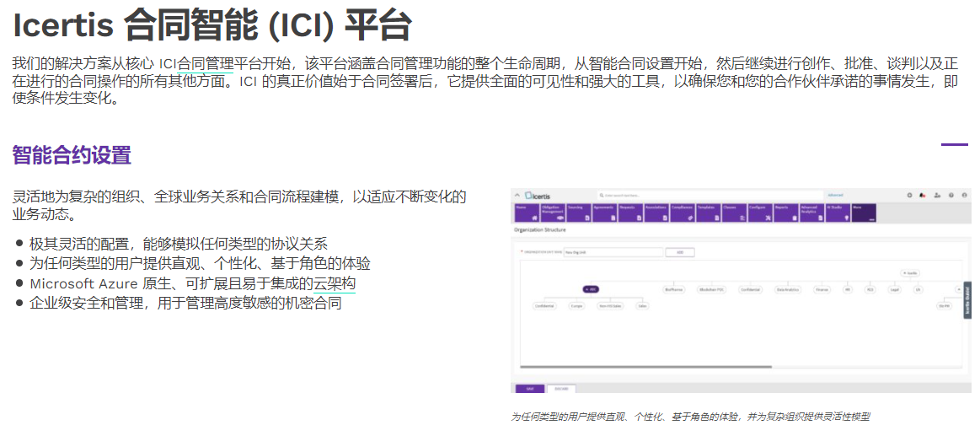Open the Agreements tile in Icertis screenshot
The image size is (980, 436).
click(x=604, y=213)
